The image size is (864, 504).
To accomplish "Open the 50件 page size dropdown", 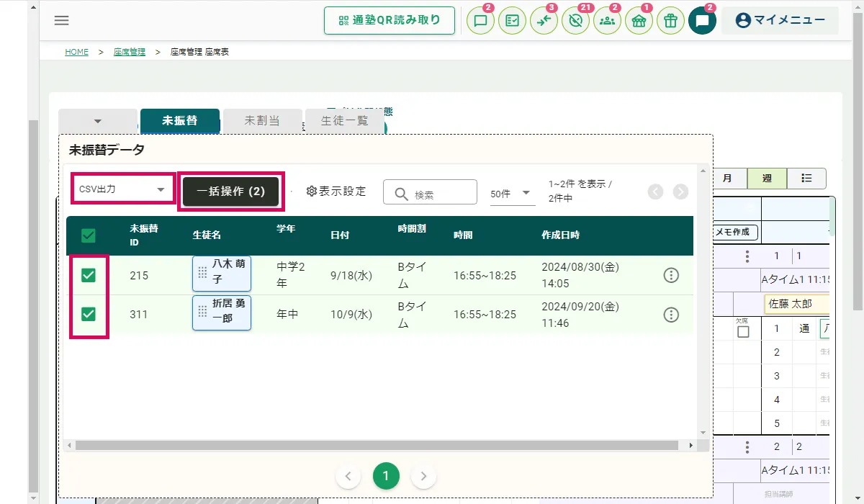I will pos(513,194).
